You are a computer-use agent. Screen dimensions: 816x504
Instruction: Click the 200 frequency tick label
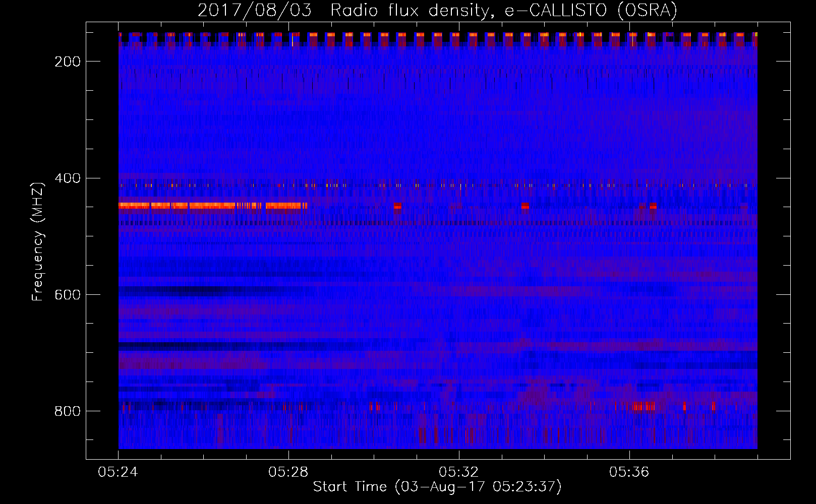(x=67, y=61)
